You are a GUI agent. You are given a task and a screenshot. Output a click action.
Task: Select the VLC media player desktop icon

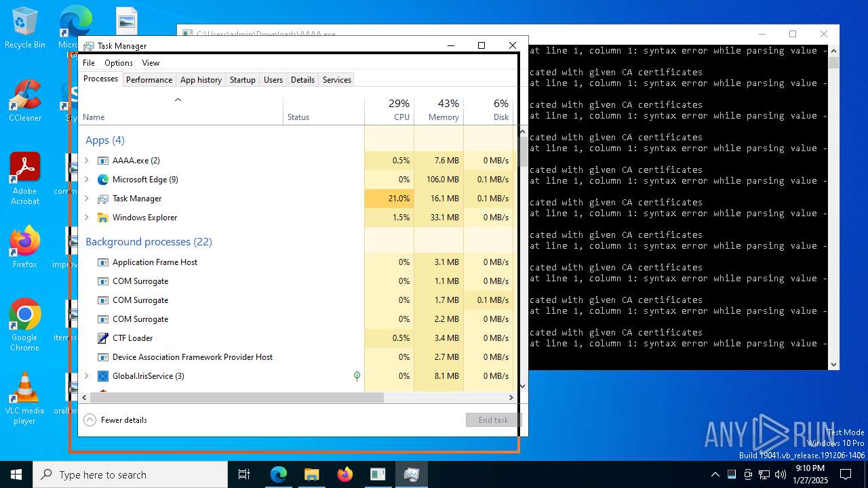point(24,399)
